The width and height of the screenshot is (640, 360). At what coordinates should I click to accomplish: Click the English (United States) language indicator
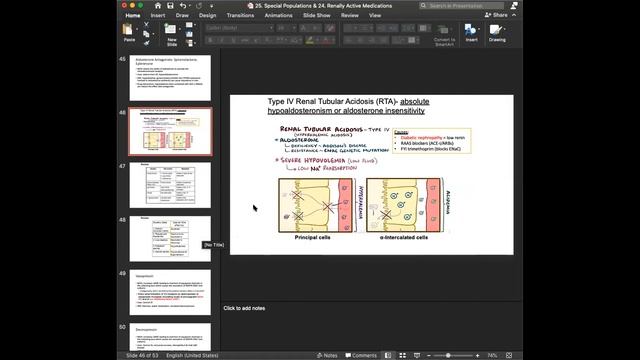pos(192,356)
